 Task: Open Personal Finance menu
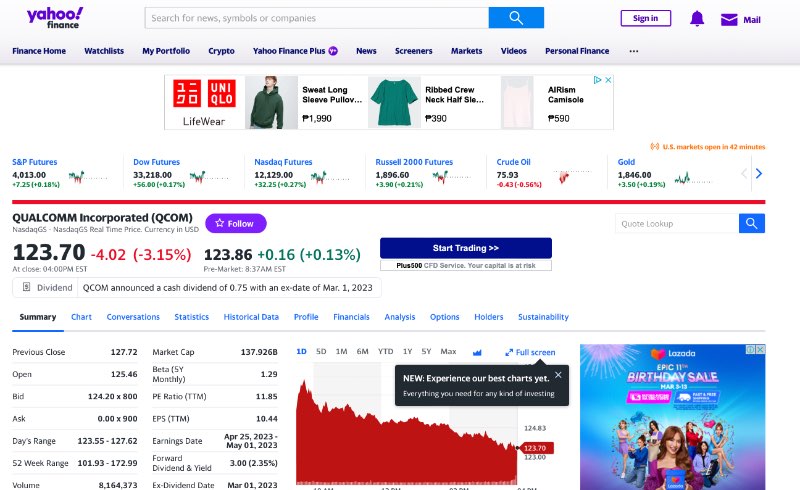(x=577, y=51)
